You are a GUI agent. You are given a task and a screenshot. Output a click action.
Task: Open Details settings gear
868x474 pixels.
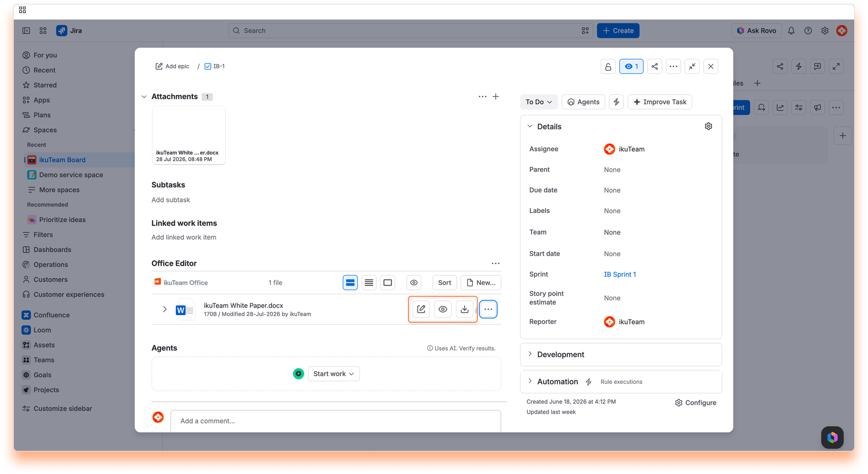(x=708, y=126)
